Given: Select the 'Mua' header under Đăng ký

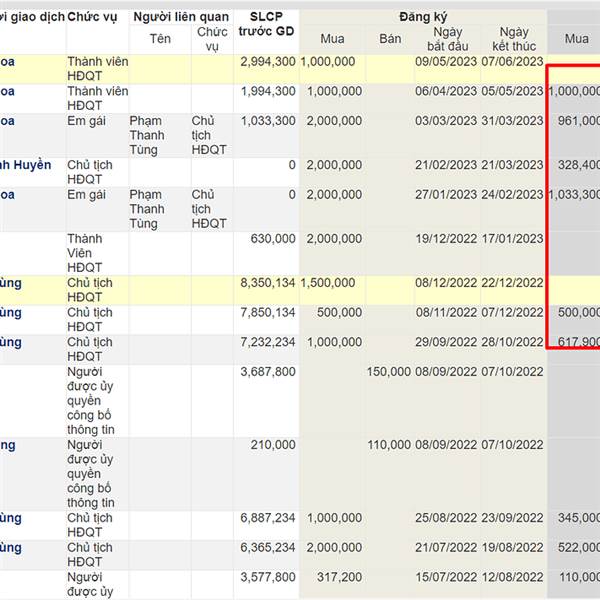Looking at the screenshot, I should point(332,39).
